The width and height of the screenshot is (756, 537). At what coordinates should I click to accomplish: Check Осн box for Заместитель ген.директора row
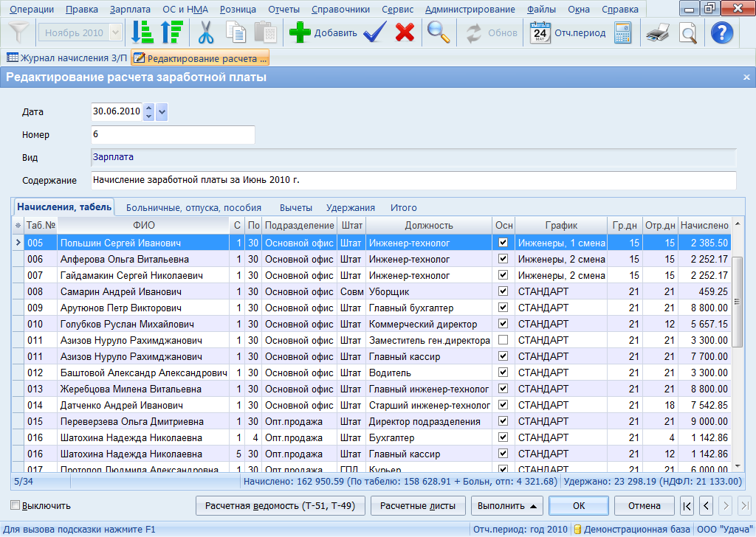coord(504,340)
